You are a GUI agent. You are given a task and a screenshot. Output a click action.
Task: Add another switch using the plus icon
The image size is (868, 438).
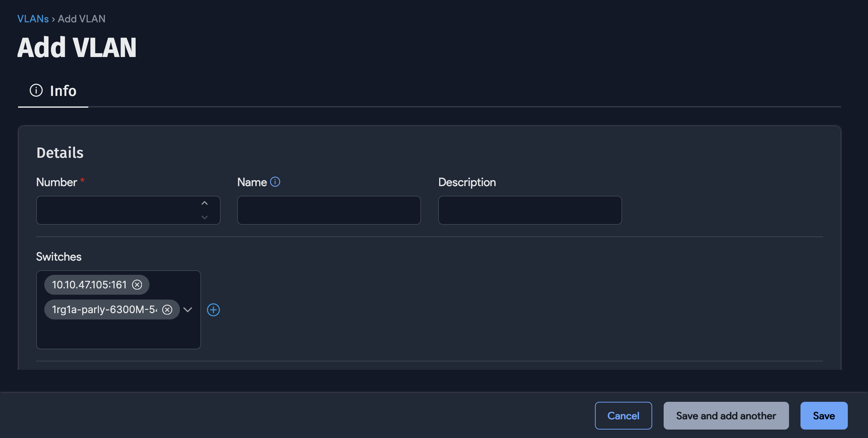pyautogui.click(x=214, y=309)
